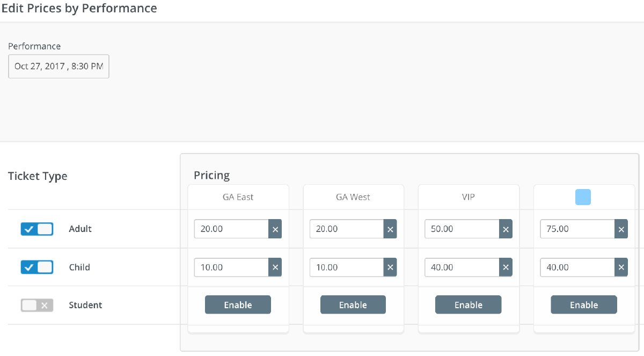The image size is (644, 356).
Task: Clear the Adult 75.00 price
Action: tap(621, 229)
